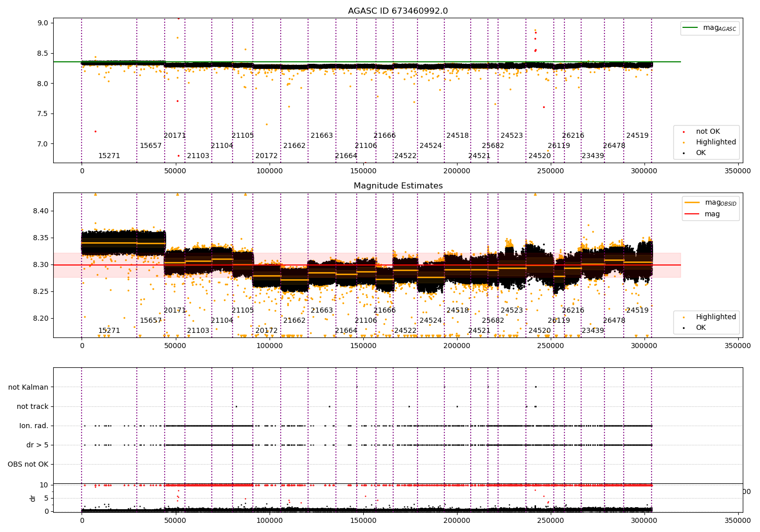
Task: Select the orange mag OBSID legend line
Action: (x=692, y=202)
